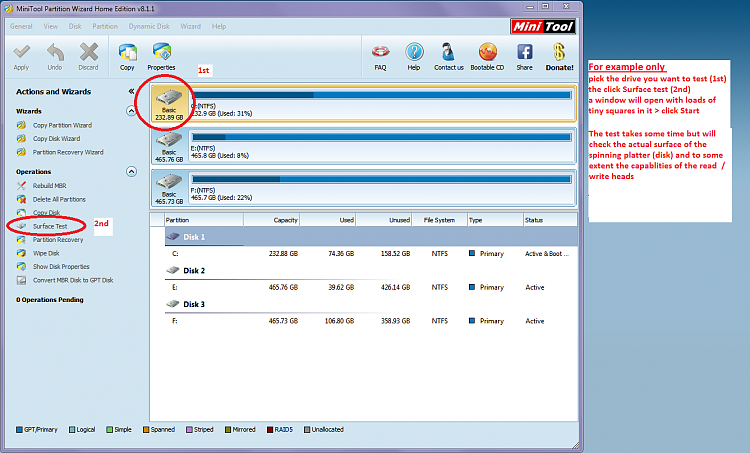Image resolution: width=750 pixels, height=453 pixels.
Task: Click the Facebook Share icon
Action: click(x=525, y=52)
